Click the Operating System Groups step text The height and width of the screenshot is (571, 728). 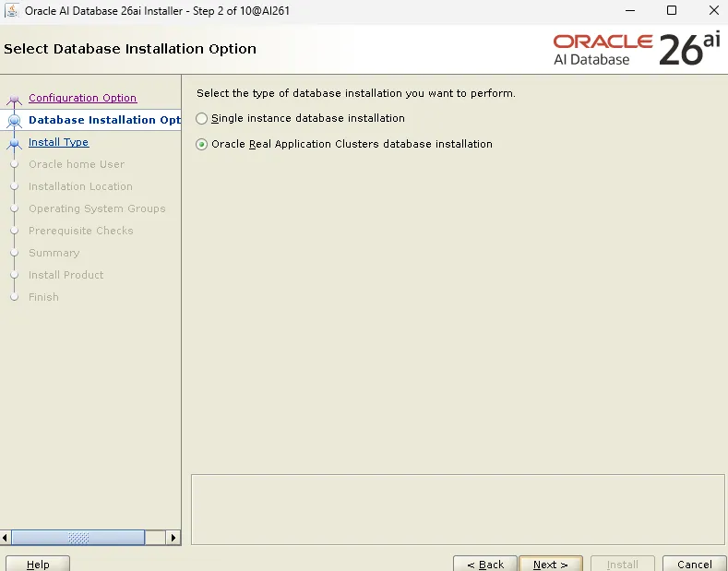(97, 208)
